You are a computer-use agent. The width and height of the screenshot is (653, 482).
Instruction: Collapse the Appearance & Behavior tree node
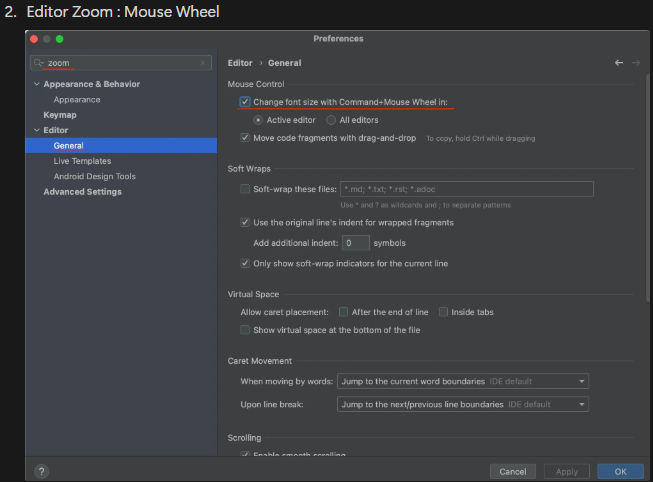(x=37, y=84)
